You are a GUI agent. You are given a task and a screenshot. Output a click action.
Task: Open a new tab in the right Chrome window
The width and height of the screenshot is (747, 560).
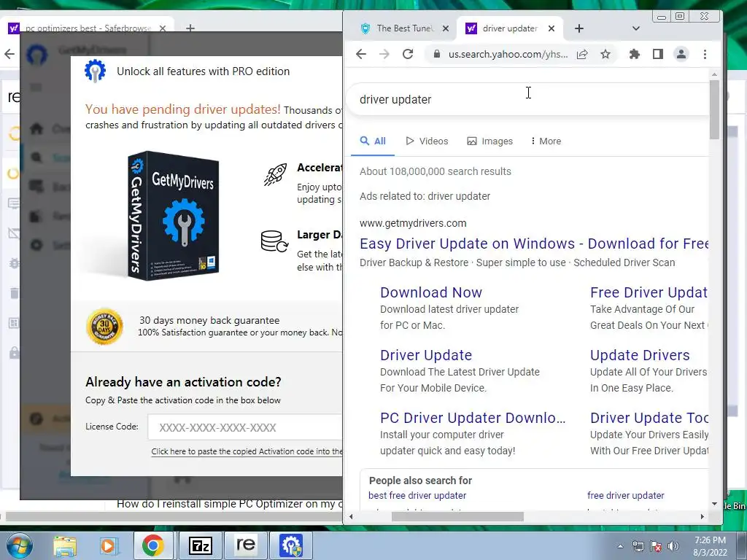point(579,28)
